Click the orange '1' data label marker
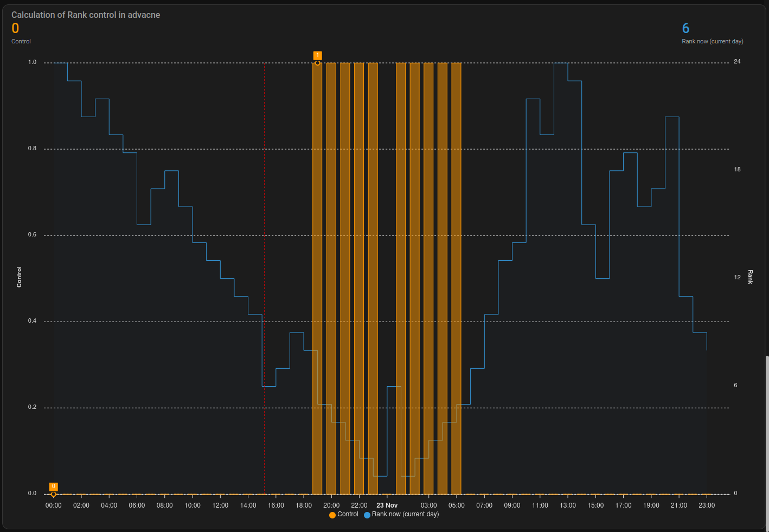Viewport: 769px width, 532px height. [x=317, y=55]
